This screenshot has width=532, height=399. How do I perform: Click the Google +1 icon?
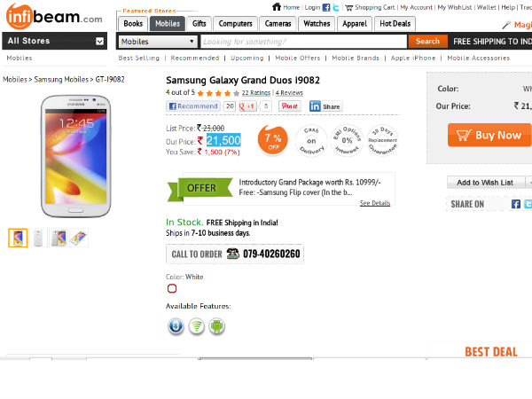coord(246,106)
